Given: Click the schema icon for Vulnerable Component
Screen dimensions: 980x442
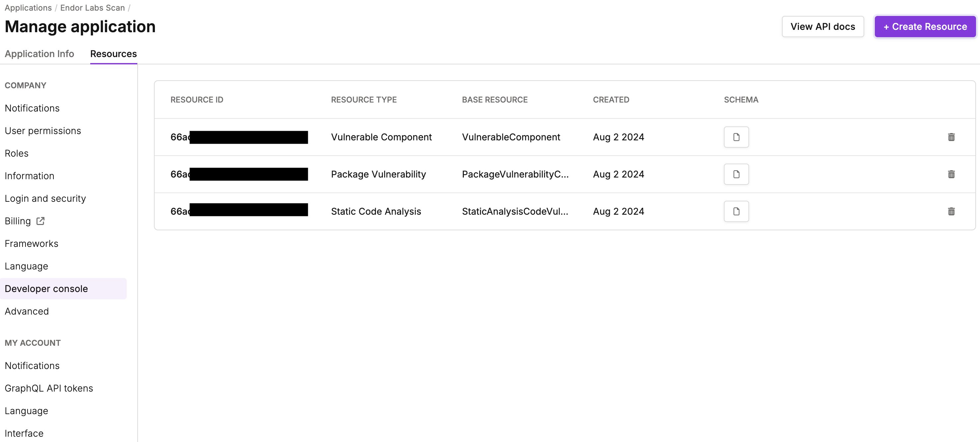Looking at the screenshot, I should point(737,137).
